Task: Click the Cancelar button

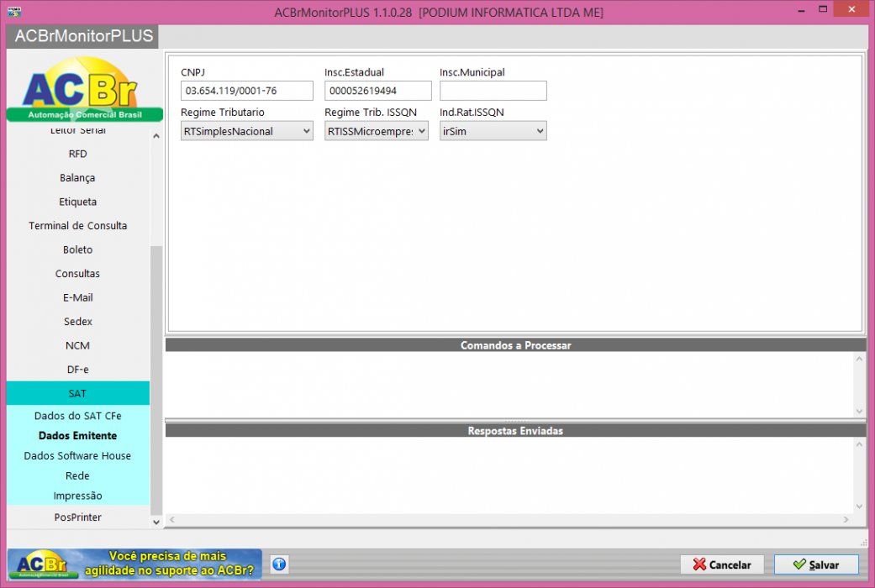Action: click(721, 564)
